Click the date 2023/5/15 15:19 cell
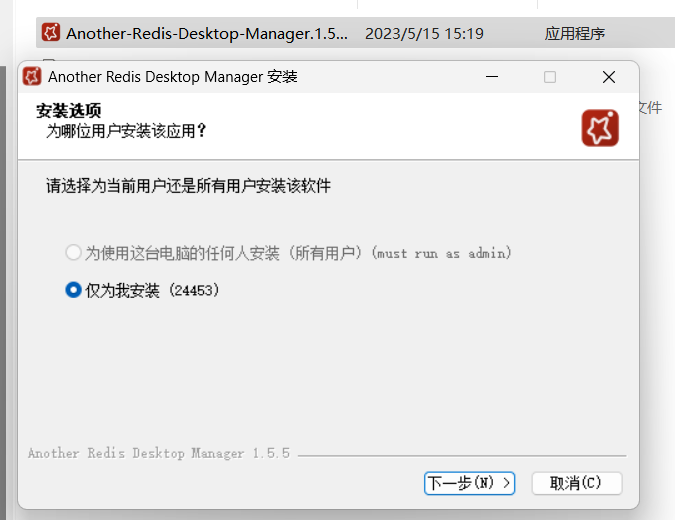The width and height of the screenshot is (675, 520). click(x=424, y=34)
